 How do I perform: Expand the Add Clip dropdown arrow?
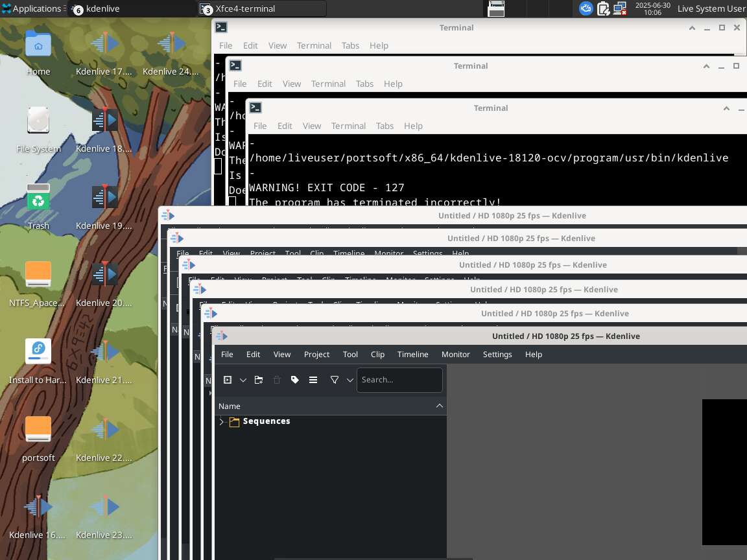(x=243, y=380)
